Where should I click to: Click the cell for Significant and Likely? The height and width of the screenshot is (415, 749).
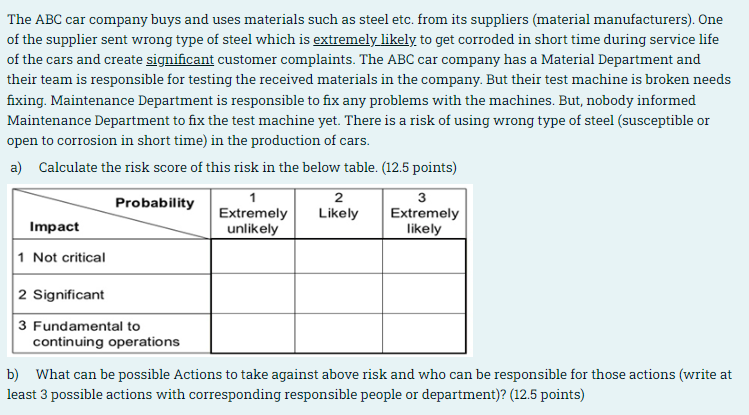(x=339, y=294)
